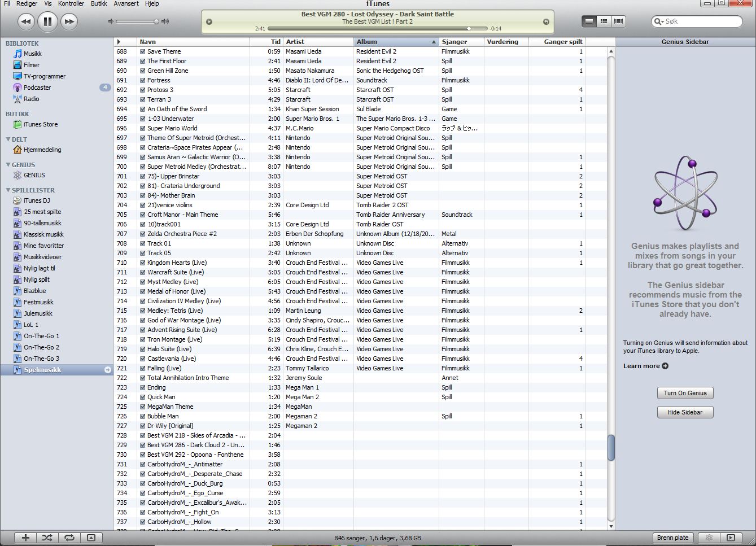Open the Vis menu
The image size is (756, 546).
(x=48, y=3)
